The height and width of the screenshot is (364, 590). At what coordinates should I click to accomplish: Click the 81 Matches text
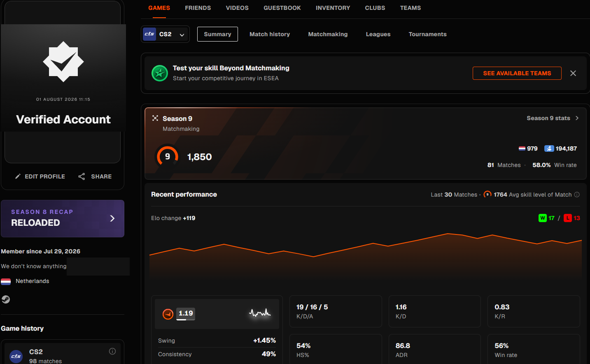504,165
